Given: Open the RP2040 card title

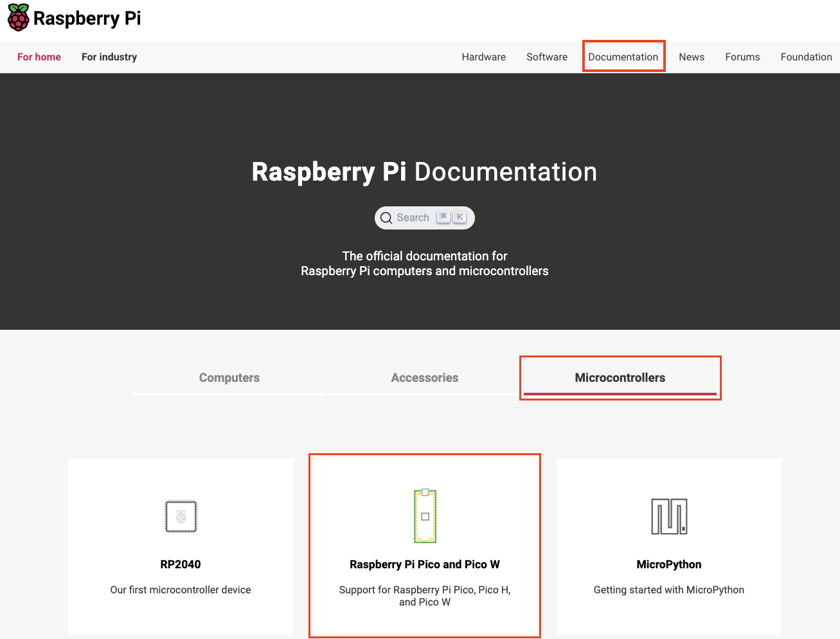Looking at the screenshot, I should click(x=181, y=564).
